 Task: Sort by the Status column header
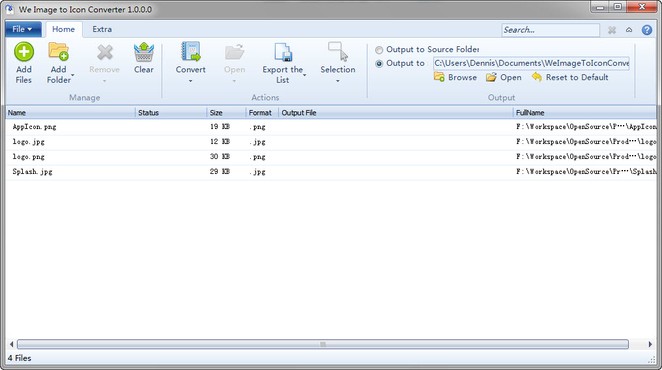pos(171,113)
